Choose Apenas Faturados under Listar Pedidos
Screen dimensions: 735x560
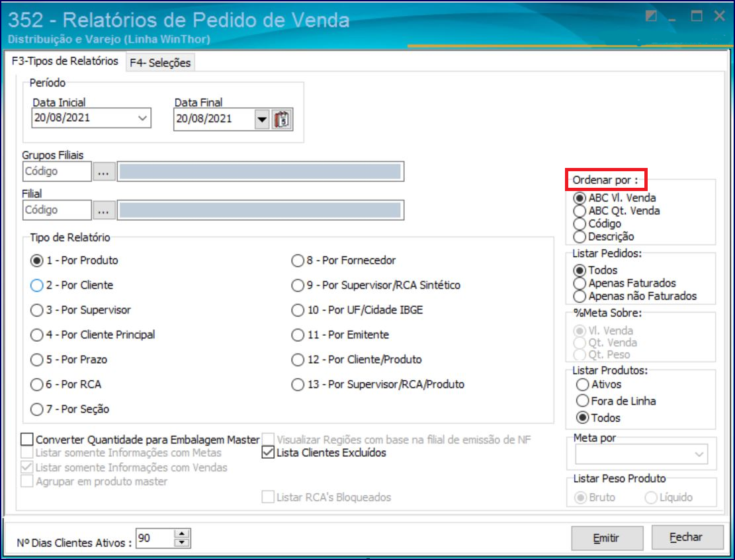[x=625, y=284]
